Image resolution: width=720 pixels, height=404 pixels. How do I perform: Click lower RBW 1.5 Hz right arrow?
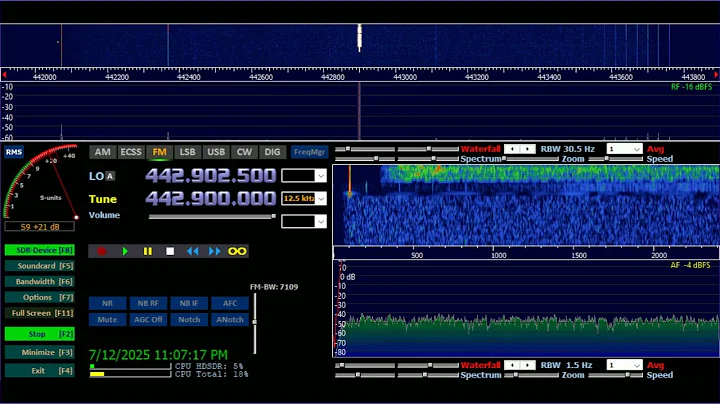click(527, 365)
